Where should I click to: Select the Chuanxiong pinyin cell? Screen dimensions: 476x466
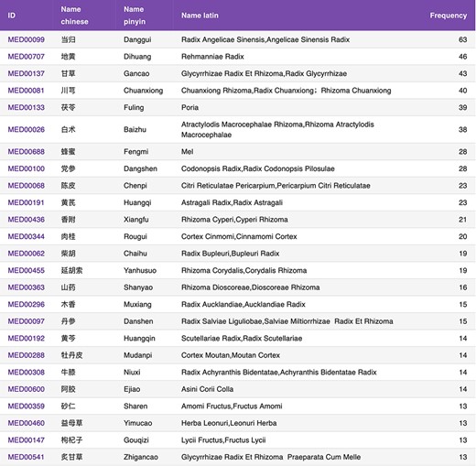tap(143, 91)
